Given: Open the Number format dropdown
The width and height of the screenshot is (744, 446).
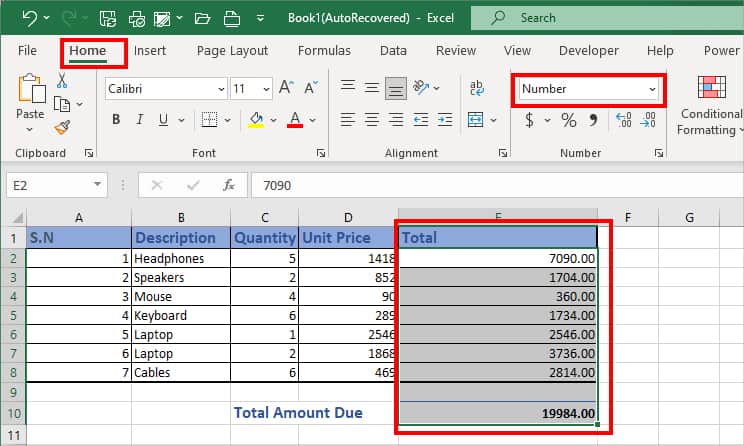Looking at the screenshot, I should click(x=652, y=89).
